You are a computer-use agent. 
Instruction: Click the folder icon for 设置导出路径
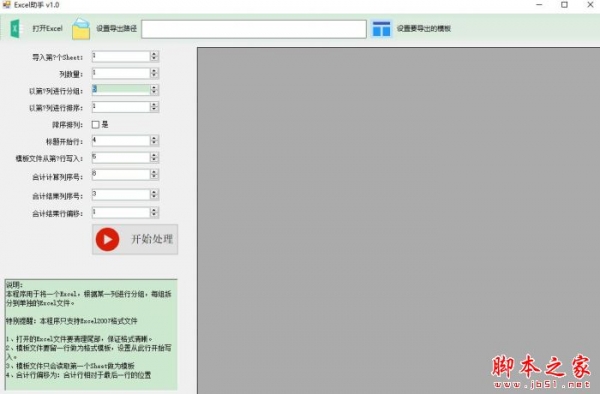[81, 29]
